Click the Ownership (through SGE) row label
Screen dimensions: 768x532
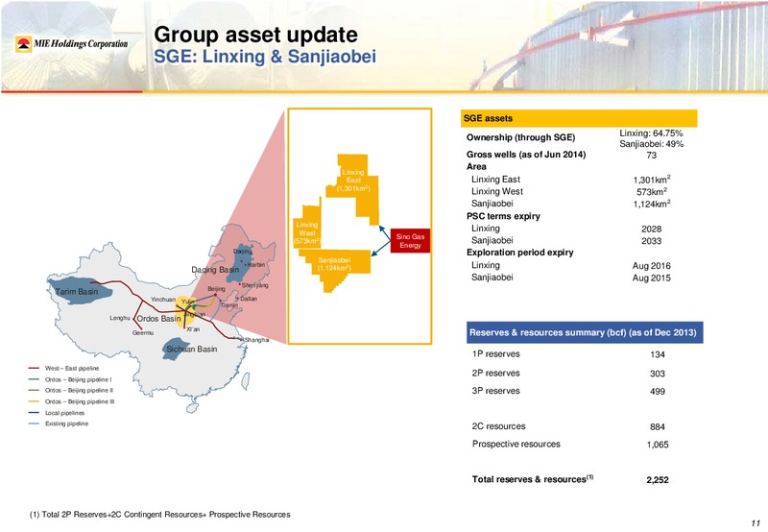[x=520, y=137]
